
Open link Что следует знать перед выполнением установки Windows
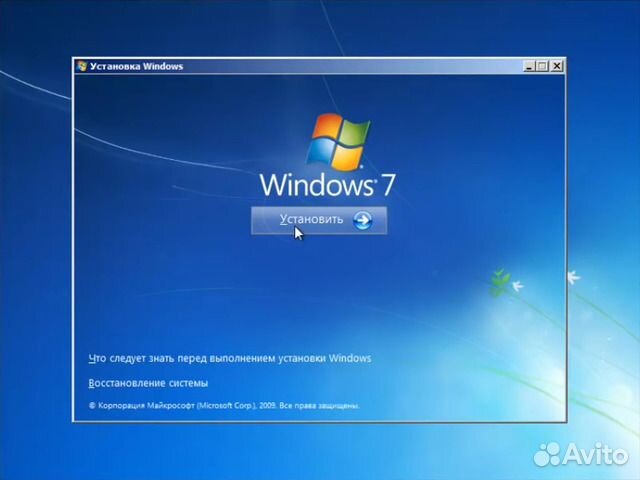[230, 358]
